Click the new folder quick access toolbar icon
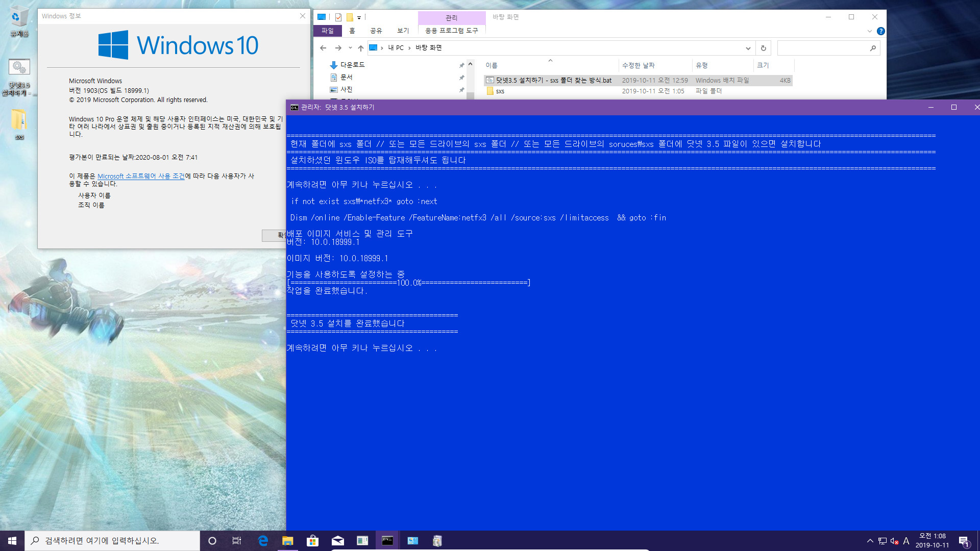This screenshot has height=551, width=980. click(x=350, y=17)
